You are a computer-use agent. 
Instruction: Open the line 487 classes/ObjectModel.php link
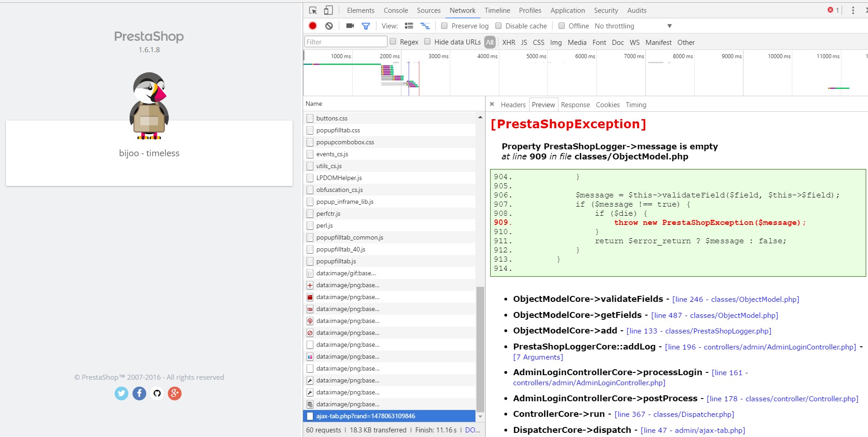[x=714, y=315]
